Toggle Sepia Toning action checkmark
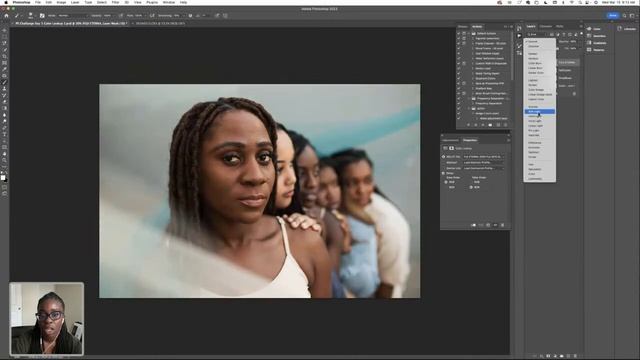The width and height of the screenshot is (640, 360). pyautogui.click(x=459, y=73)
